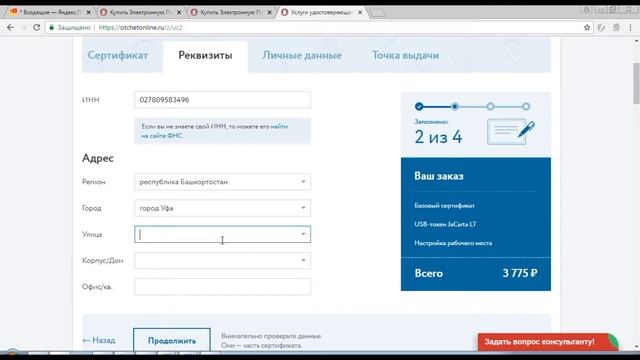Switch to the second browser tab

[x=139, y=12]
